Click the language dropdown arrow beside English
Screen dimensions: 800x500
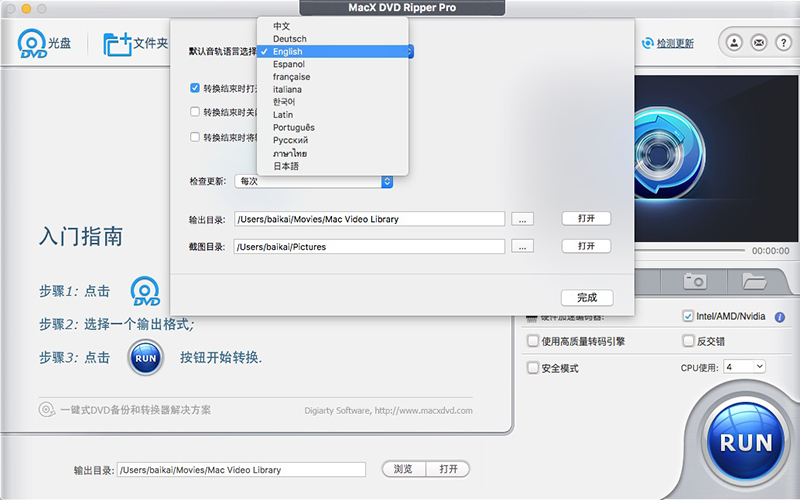[410, 52]
